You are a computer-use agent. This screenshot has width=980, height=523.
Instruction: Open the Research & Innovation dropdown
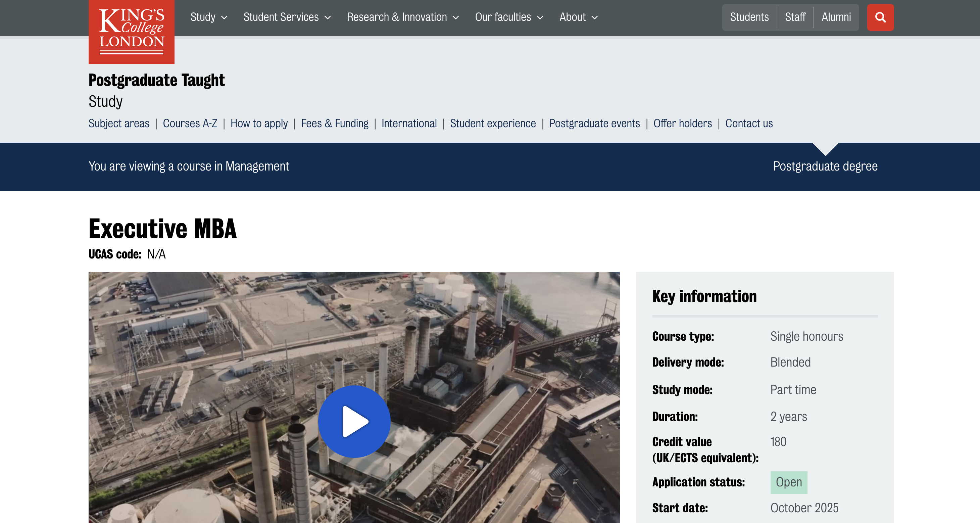[403, 17]
